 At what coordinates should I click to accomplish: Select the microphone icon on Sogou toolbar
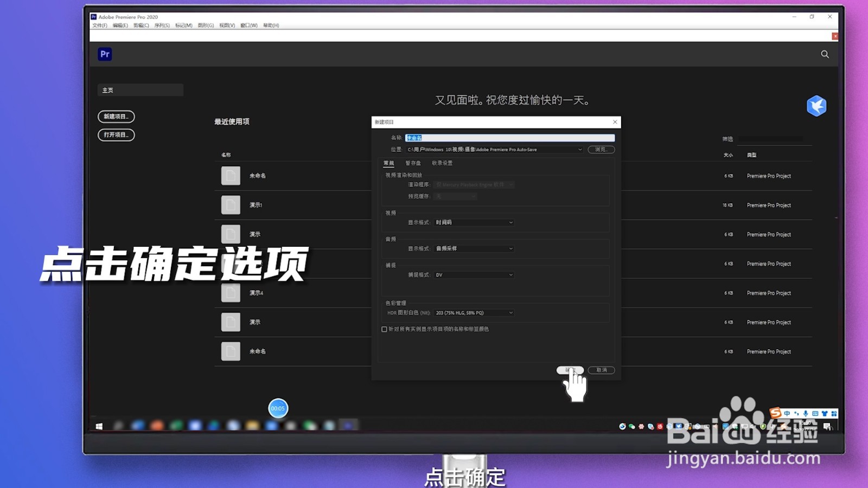806,413
